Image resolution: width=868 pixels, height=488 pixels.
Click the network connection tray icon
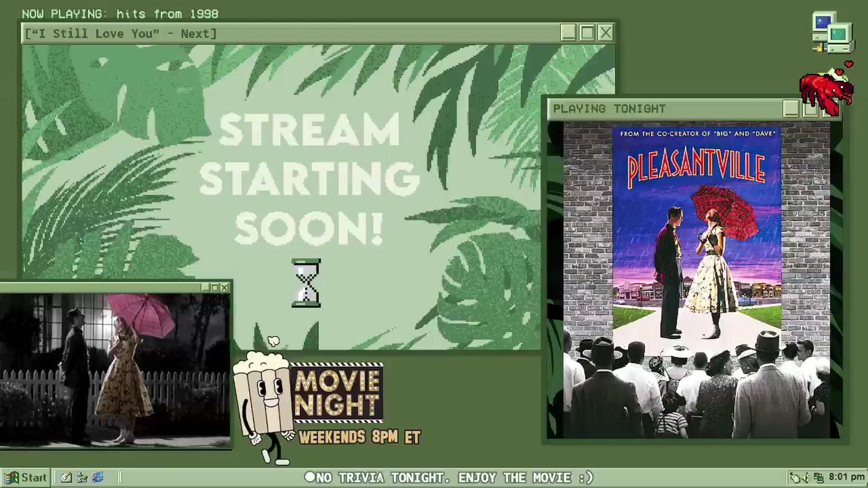(819, 478)
